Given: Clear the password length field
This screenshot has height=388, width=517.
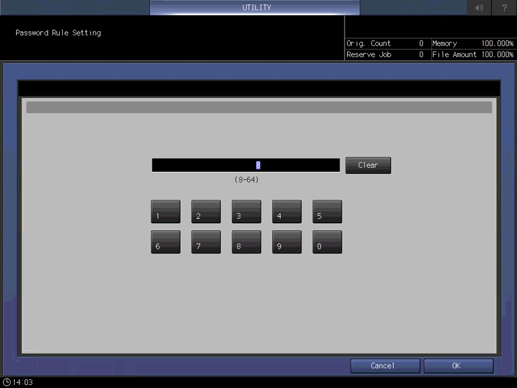Looking at the screenshot, I should click(x=368, y=165).
